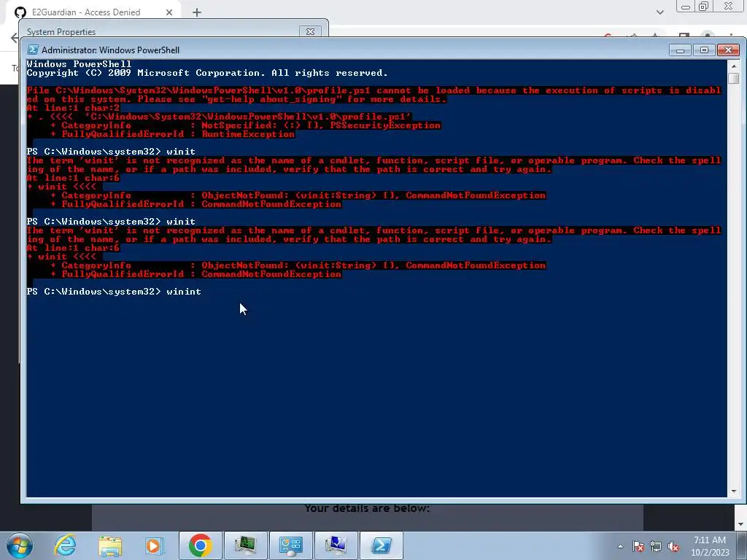Image resolution: width=747 pixels, height=560 pixels.
Task: Open the clock showing 7:11 AM
Action: pos(710,545)
